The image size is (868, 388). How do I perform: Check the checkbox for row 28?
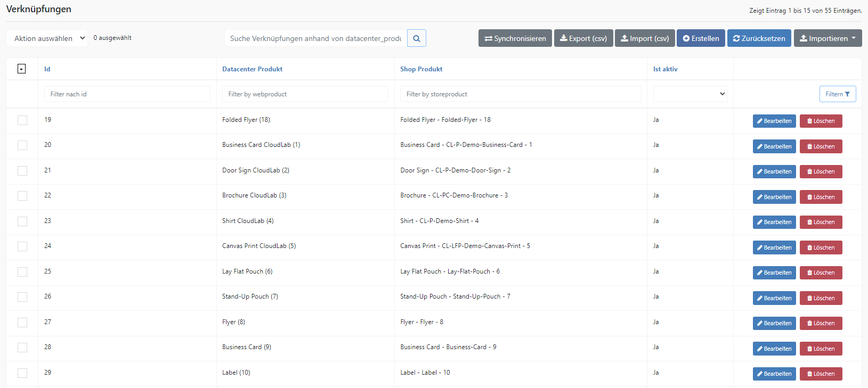pyautogui.click(x=22, y=348)
